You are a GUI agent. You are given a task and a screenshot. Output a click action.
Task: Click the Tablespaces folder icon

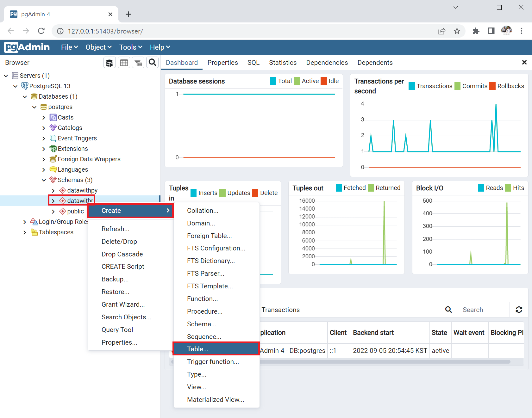click(34, 232)
